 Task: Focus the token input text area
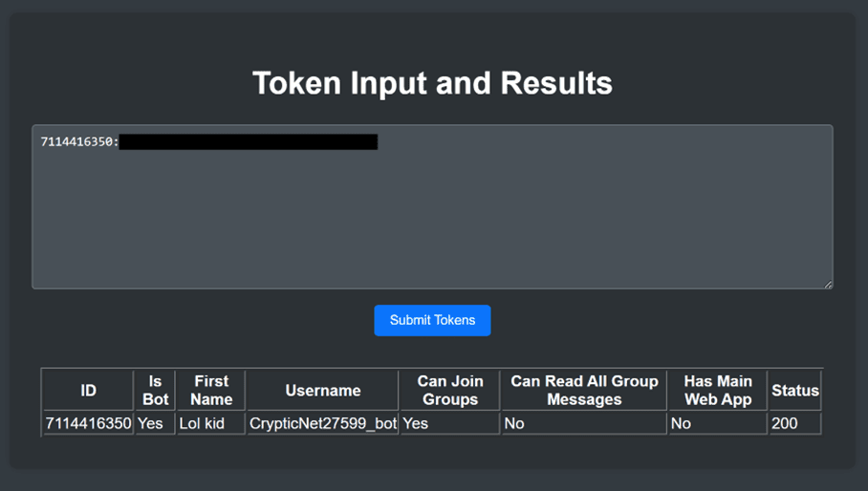click(432, 220)
